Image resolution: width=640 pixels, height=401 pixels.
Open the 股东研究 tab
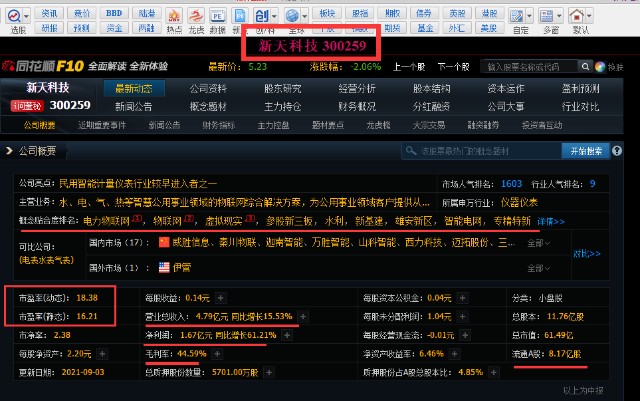pyautogui.click(x=282, y=89)
